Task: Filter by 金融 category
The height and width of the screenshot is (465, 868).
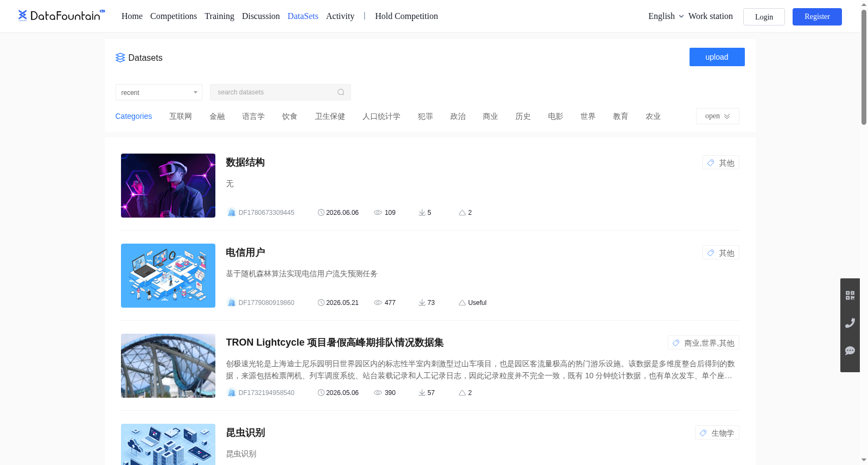Action: [x=217, y=116]
